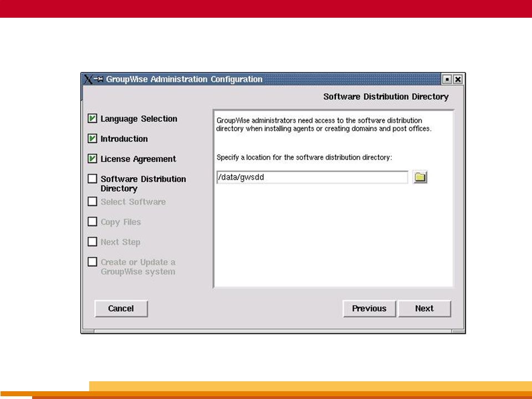This screenshot has width=532, height=399.
Task: Check the Create or Update GroupWise system box
Action: coord(93,262)
